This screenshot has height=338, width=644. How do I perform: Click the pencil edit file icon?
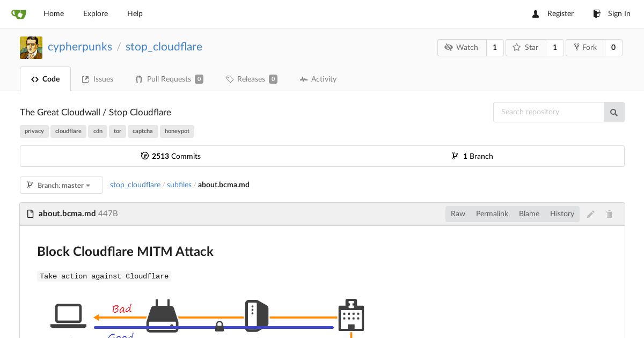591,214
